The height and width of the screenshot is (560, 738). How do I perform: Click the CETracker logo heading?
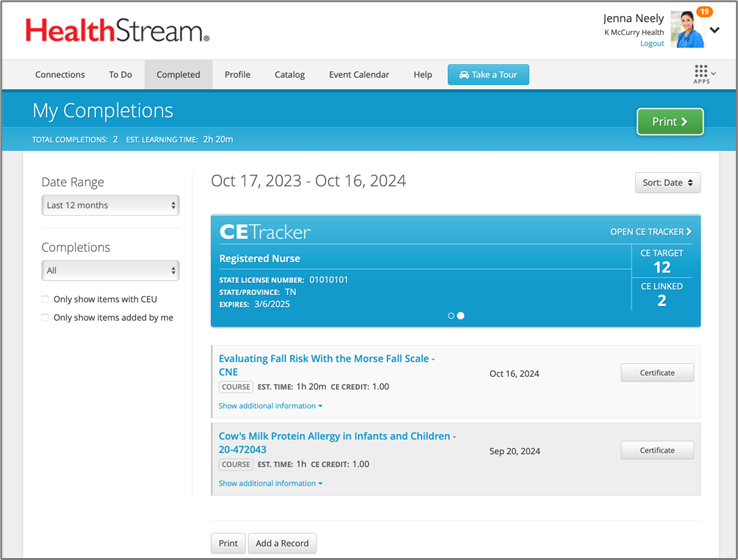(265, 232)
